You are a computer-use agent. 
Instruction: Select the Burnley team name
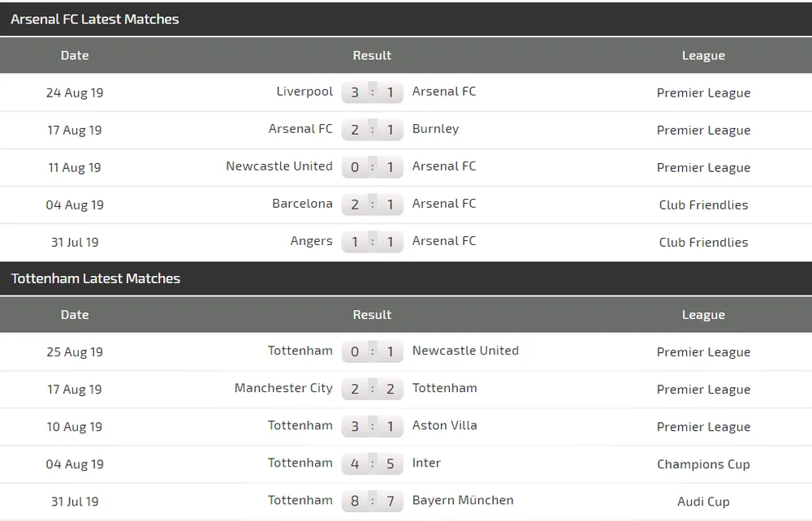435,129
